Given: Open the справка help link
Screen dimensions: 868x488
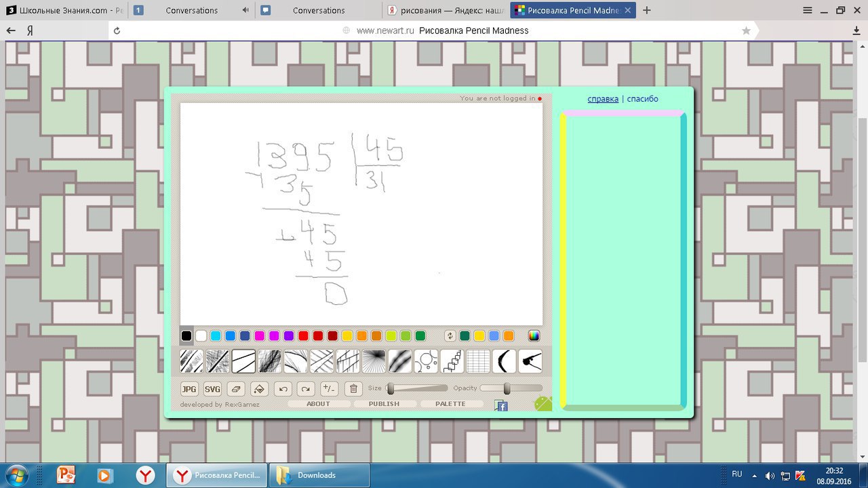Looking at the screenshot, I should point(603,99).
